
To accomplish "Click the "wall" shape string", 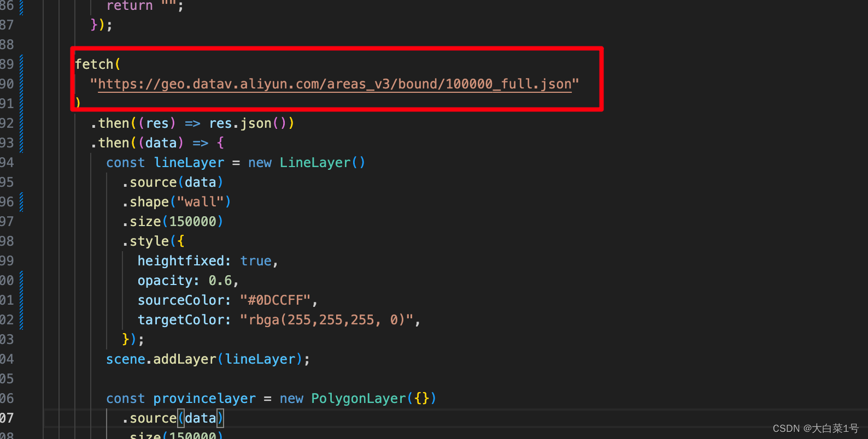I will point(200,202).
